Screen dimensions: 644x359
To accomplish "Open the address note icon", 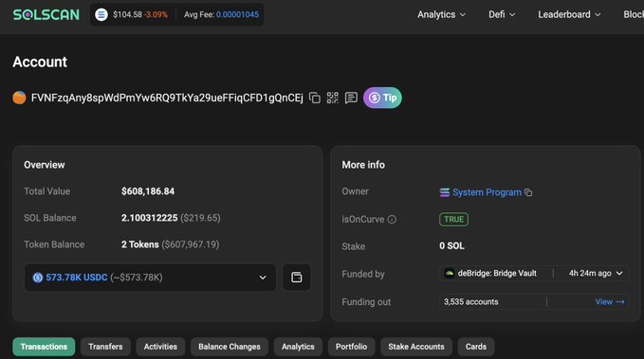I will click(x=351, y=98).
